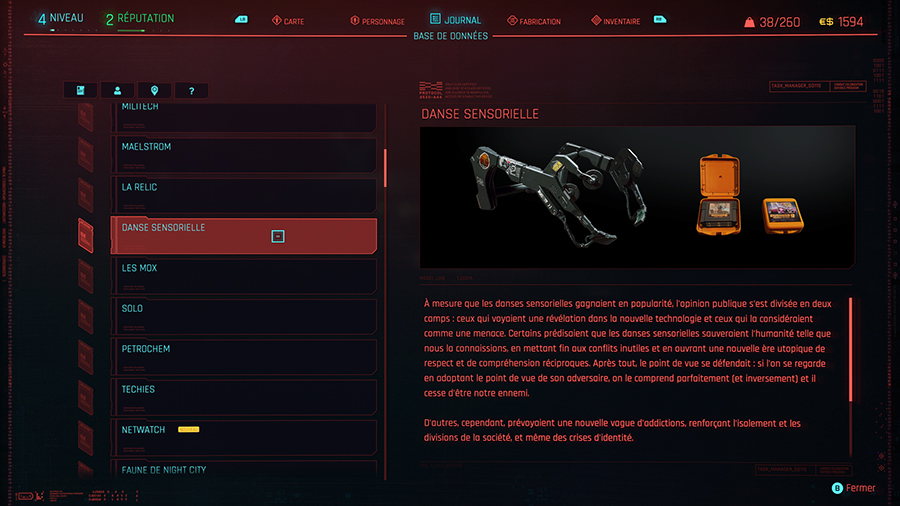Select the question mark filter icon
900x506 pixels.
[191, 90]
